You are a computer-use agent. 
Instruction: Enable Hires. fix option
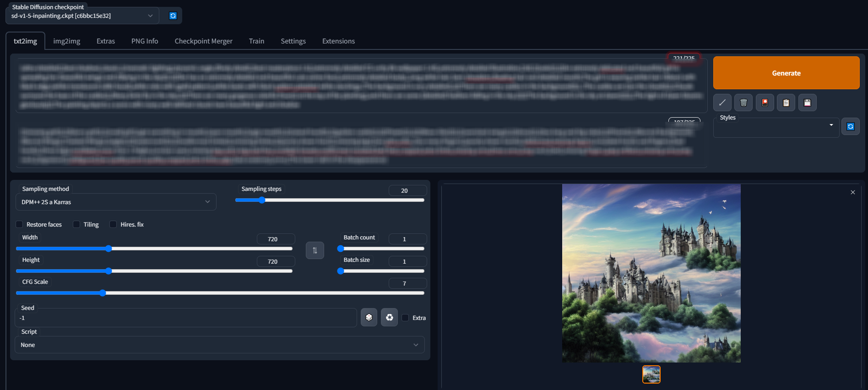click(x=113, y=224)
